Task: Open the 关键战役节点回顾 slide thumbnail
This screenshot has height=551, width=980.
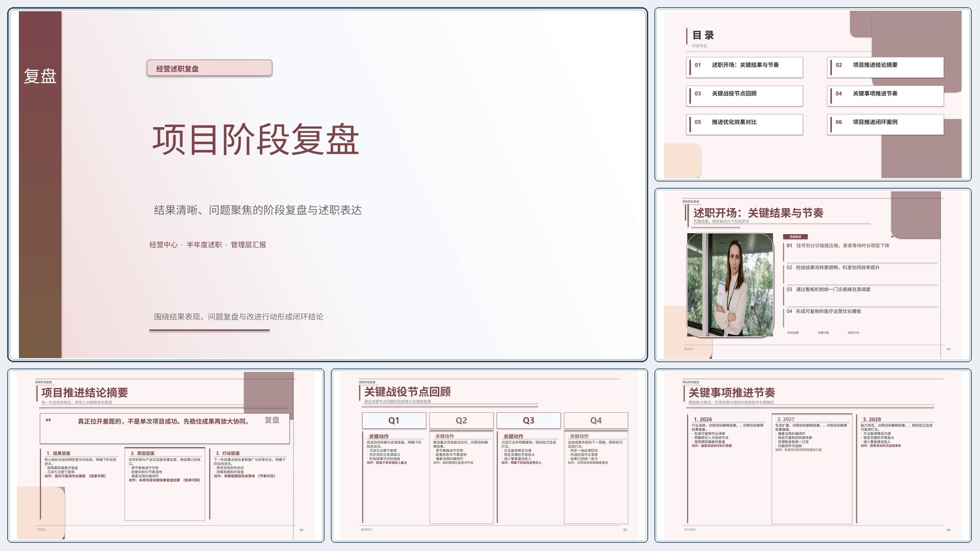Action: pos(489,456)
